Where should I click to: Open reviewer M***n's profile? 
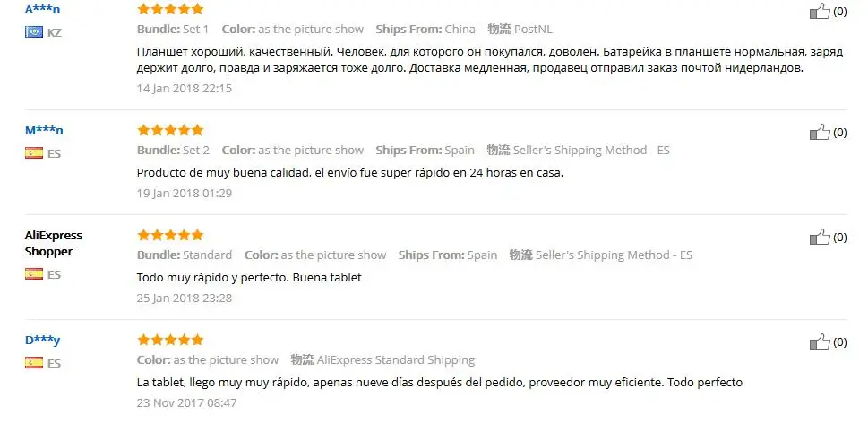pos(44,130)
